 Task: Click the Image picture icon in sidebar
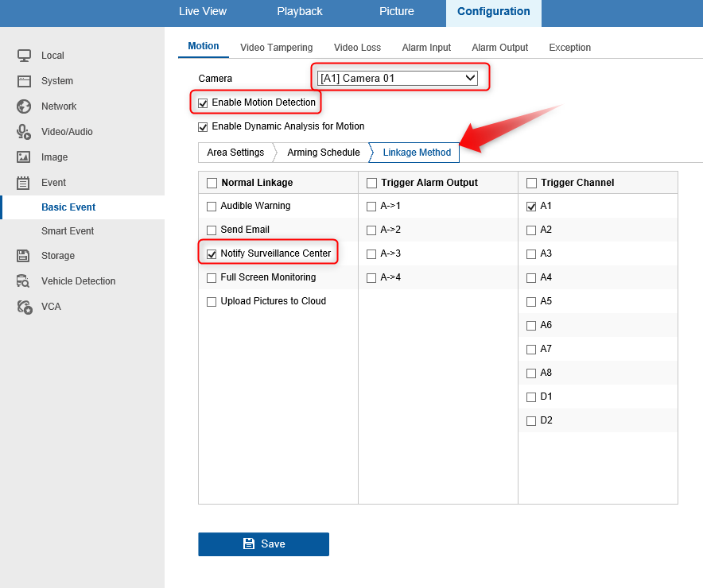[24, 157]
